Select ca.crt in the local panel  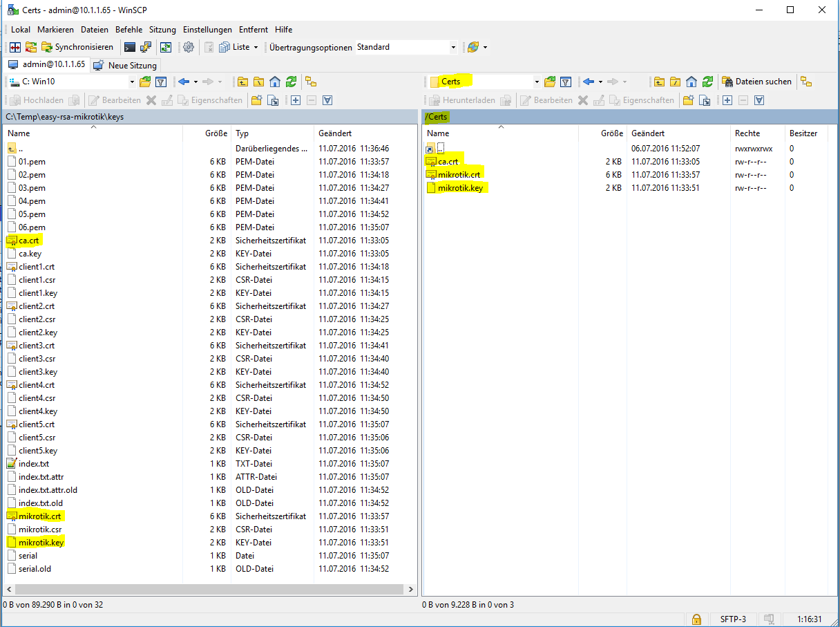[30, 241]
